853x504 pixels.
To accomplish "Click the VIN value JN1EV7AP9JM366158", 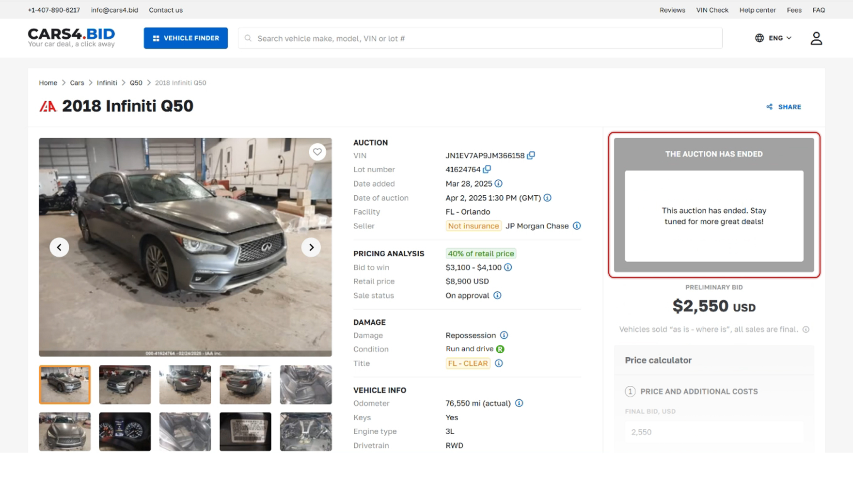I will [485, 156].
